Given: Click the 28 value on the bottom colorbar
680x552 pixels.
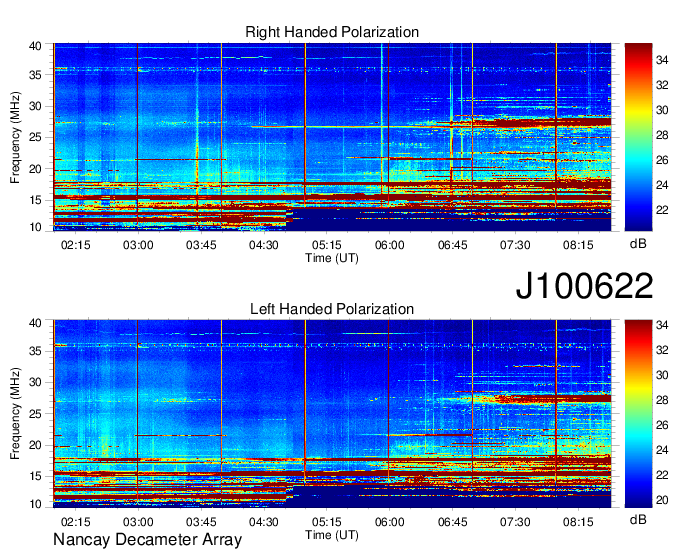Looking at the screenshot, I should (662, 400).
